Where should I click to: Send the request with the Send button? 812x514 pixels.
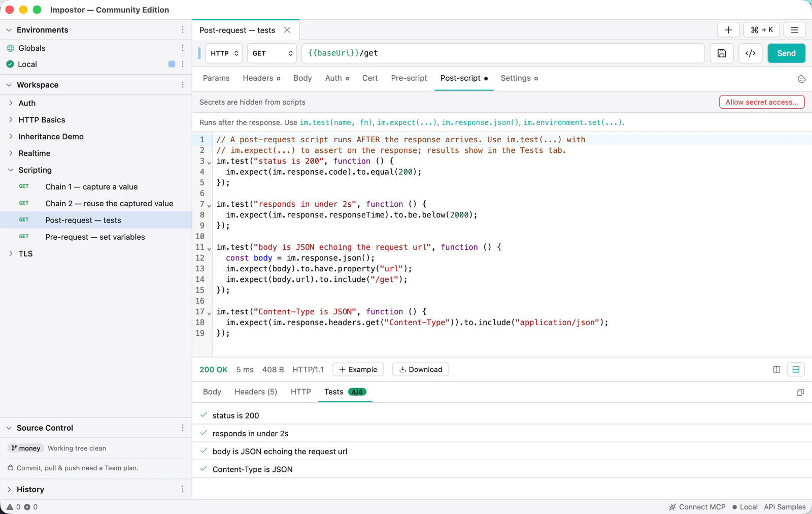point(786,53)
